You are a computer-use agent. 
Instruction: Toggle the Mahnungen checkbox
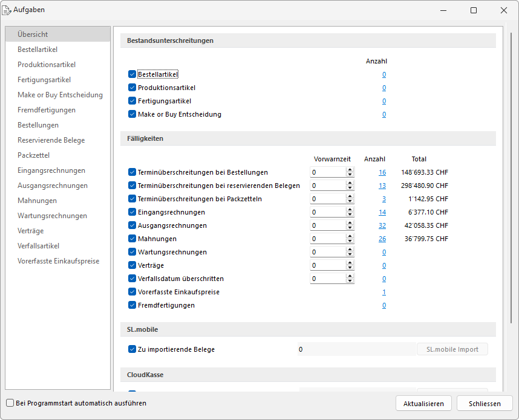[x=132, y=239]
